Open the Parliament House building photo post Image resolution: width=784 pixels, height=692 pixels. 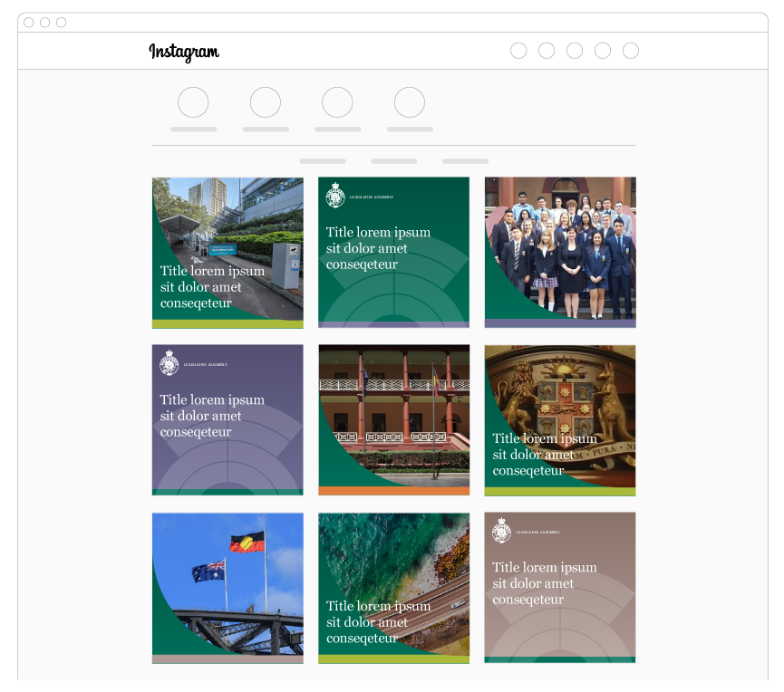[x=394, y=419]
